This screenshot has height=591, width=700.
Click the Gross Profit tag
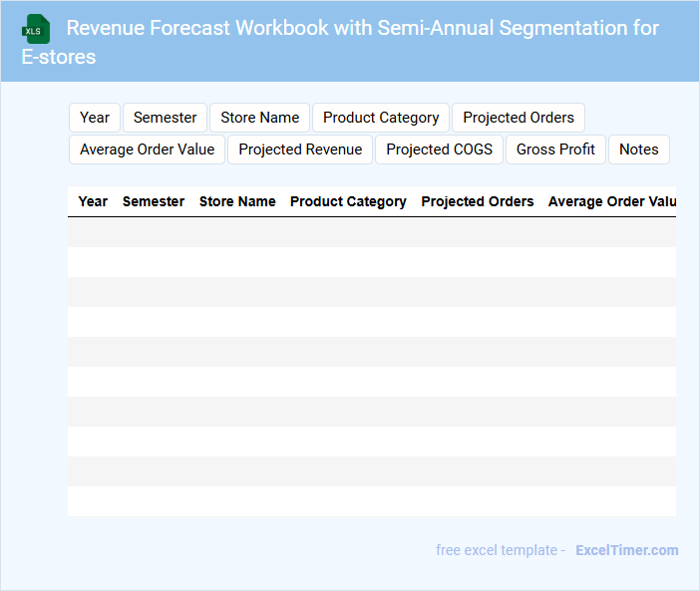tap(555, 149)
